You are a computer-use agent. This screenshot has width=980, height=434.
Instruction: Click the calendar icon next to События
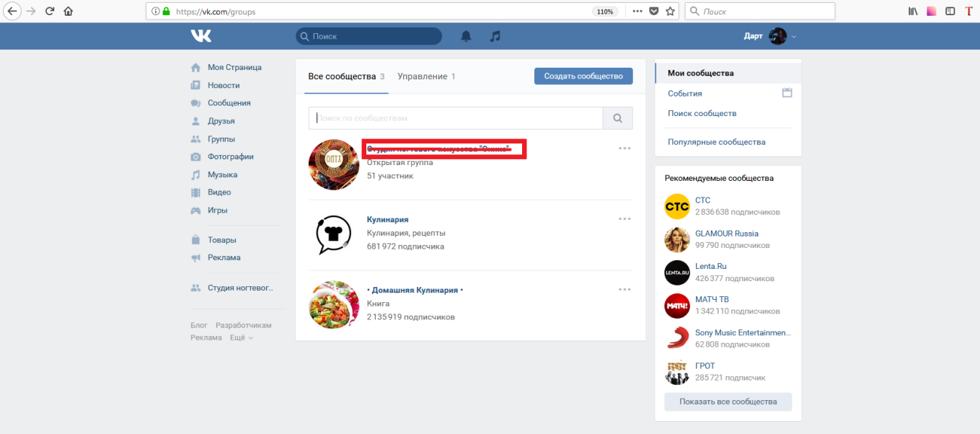787,93
